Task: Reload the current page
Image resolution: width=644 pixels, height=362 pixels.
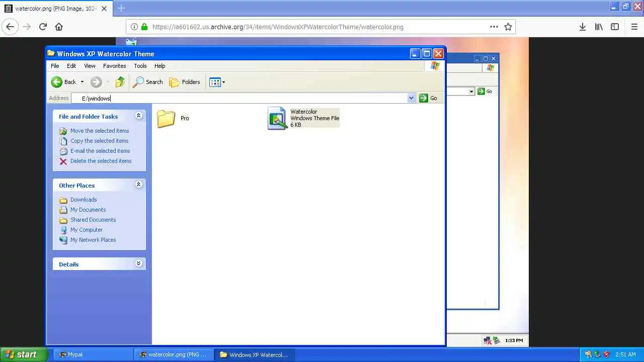Action: pyautogui.click(x=43, y=27)
